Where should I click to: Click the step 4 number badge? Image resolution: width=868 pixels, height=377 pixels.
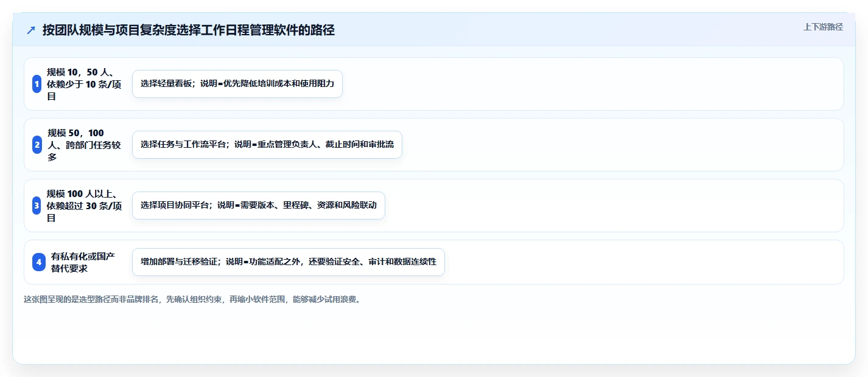pyautogui.click(x=39, y=262)
